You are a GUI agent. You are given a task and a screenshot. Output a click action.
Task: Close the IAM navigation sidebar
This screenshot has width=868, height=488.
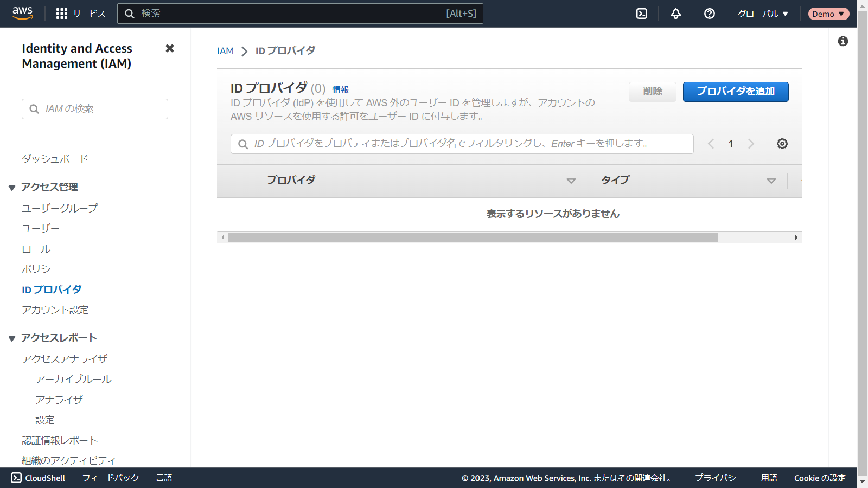tap(170, 48)
